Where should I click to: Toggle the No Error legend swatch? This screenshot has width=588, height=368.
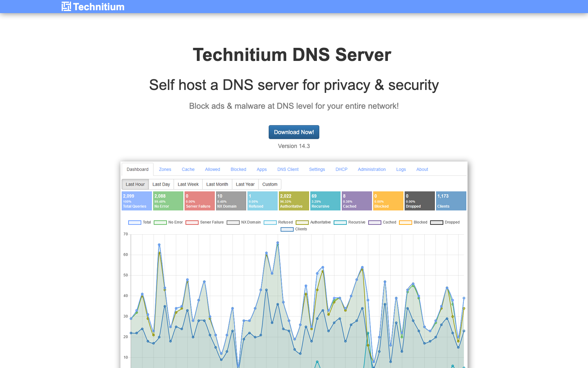[x=160, y=222]
